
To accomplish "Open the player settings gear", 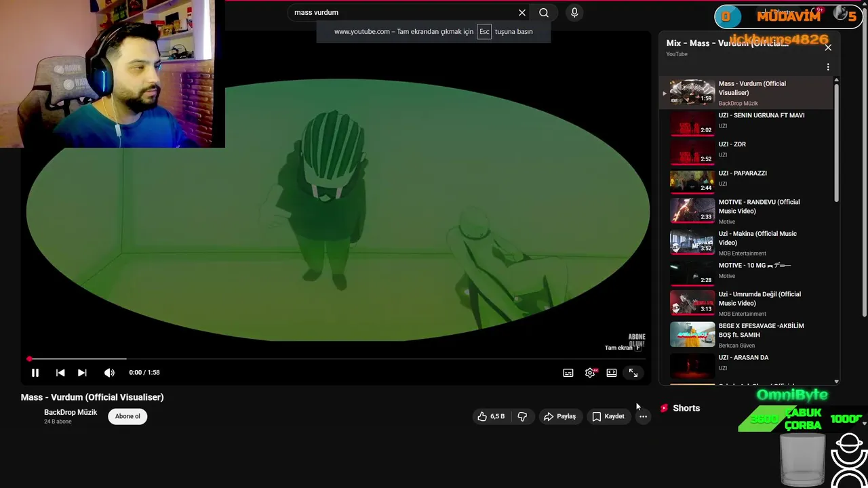I will tap(590, 373).
